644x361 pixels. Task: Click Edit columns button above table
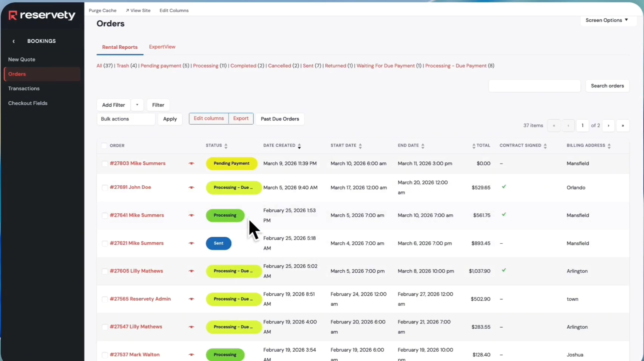click(x=209, y=118)
